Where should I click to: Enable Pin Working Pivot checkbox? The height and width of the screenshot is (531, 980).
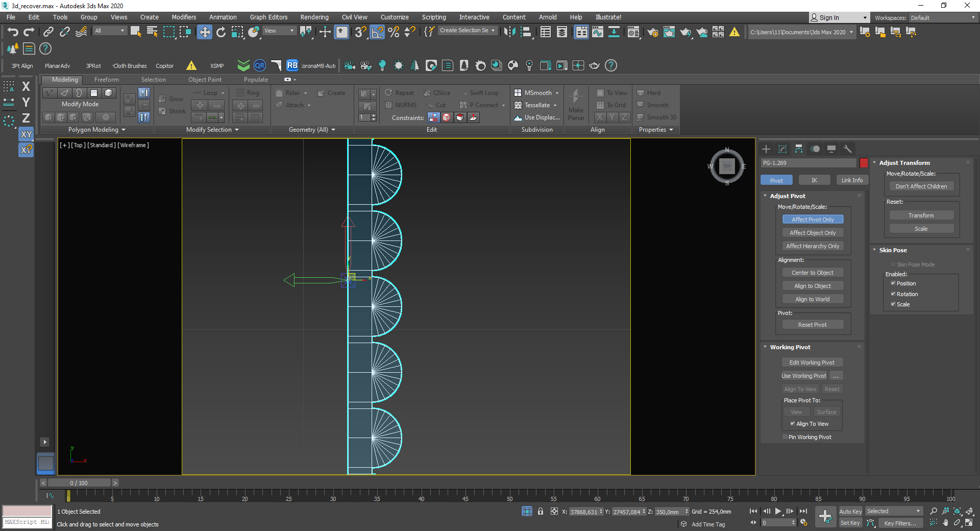[x=785, y=437]
